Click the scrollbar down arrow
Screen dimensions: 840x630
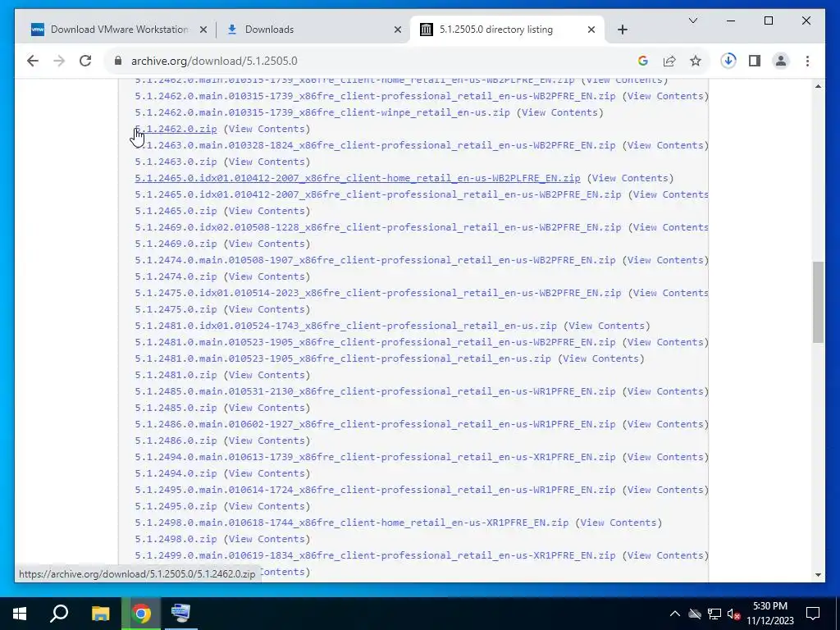coord(818,575)
